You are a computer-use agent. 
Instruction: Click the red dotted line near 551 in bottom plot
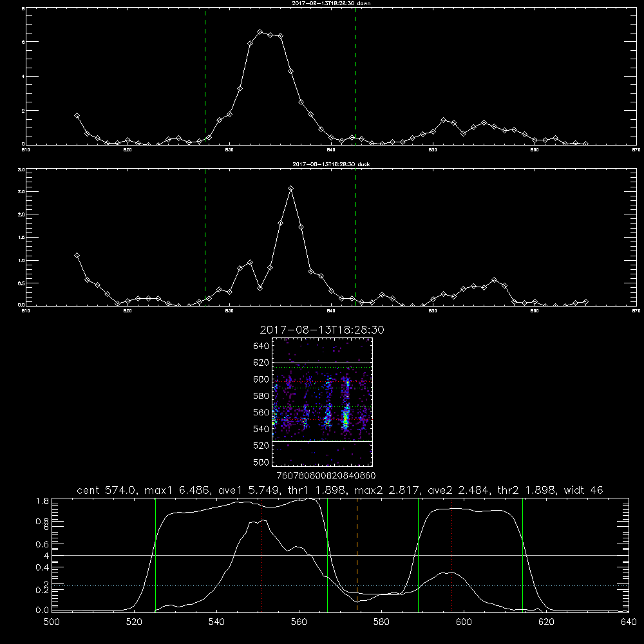[262, 555]
